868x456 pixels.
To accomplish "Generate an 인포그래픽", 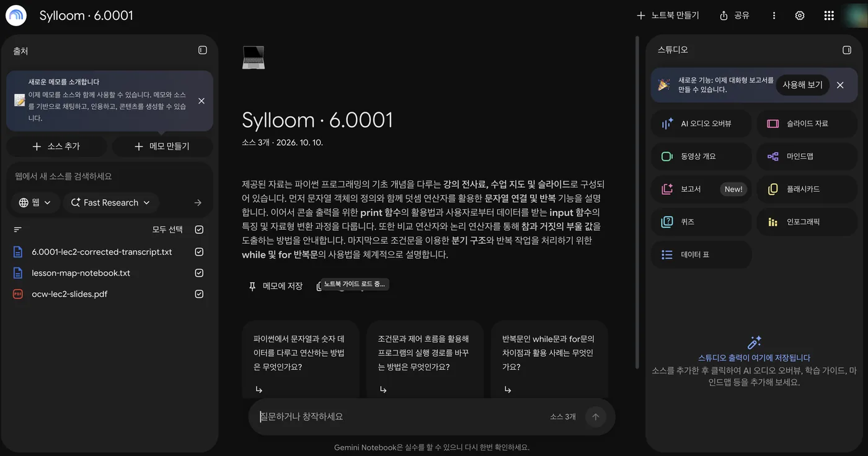I will [807, 221].
